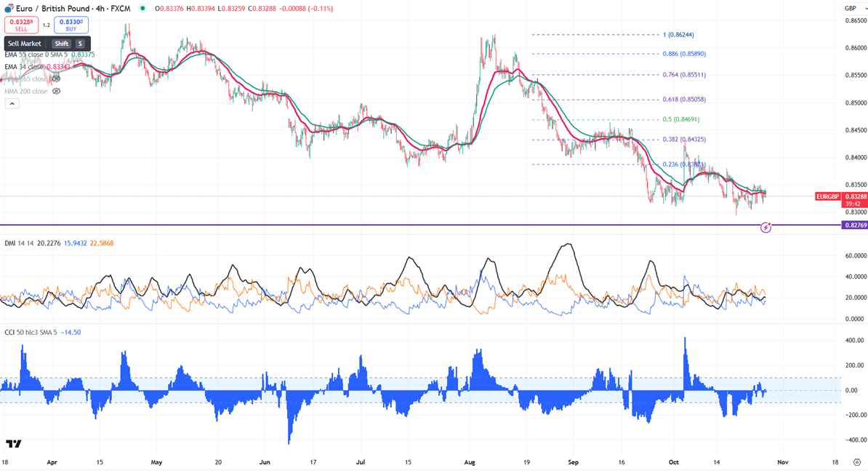Click the Nov label on time axis

(x=782, y=462)
